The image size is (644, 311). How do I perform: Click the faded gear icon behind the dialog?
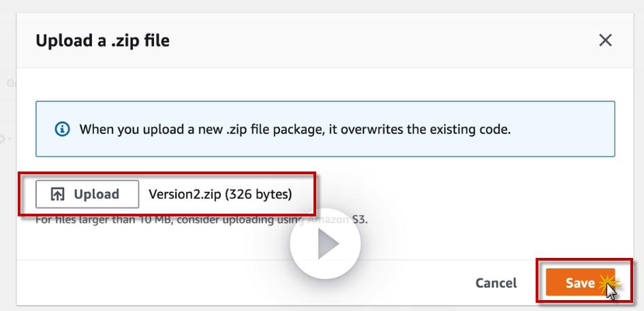point(3,138)
